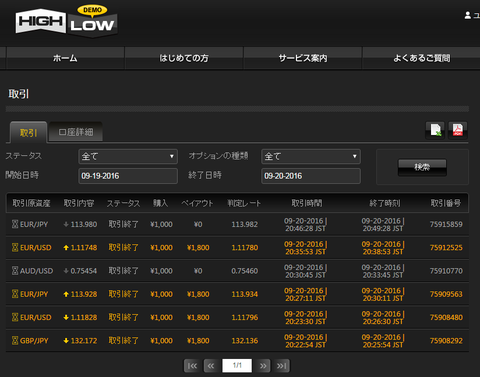The height and width of the screenshot is (377, 480).
Task: Click AUD/USD asset name
Action: coord(36,271)
